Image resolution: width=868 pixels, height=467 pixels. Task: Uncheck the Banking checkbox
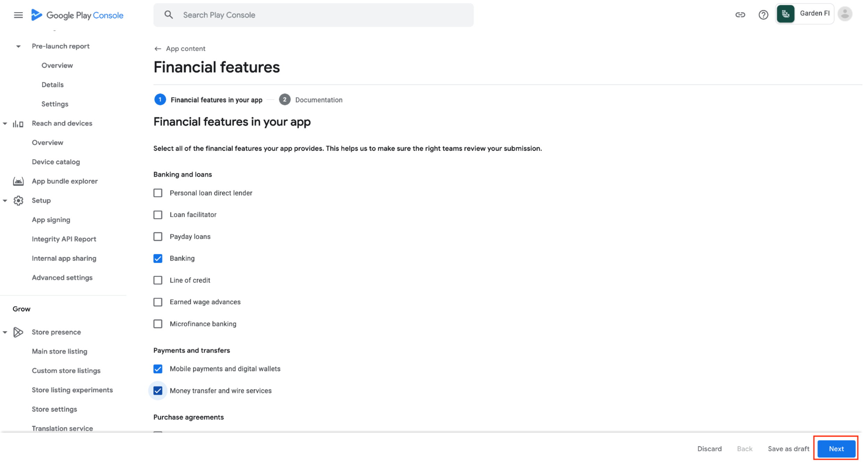(158, 259)
